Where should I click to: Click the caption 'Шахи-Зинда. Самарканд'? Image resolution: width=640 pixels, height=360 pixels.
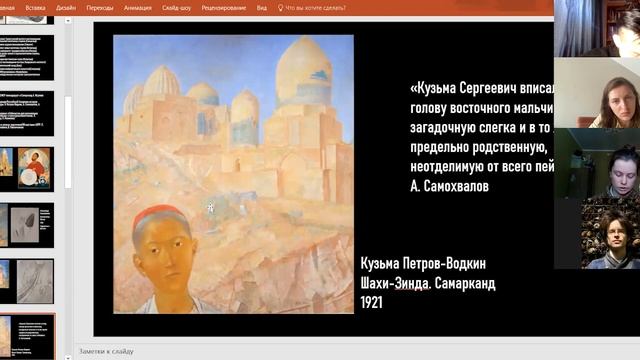428,283
